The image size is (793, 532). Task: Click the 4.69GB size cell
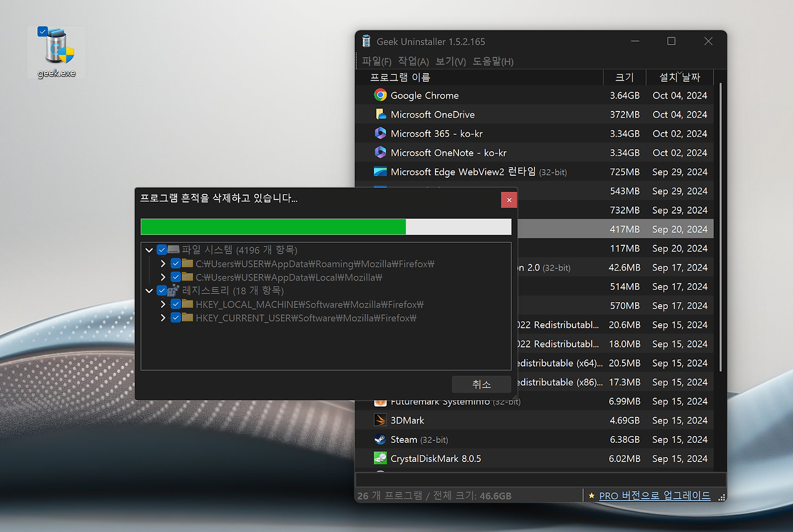point(624,421)
